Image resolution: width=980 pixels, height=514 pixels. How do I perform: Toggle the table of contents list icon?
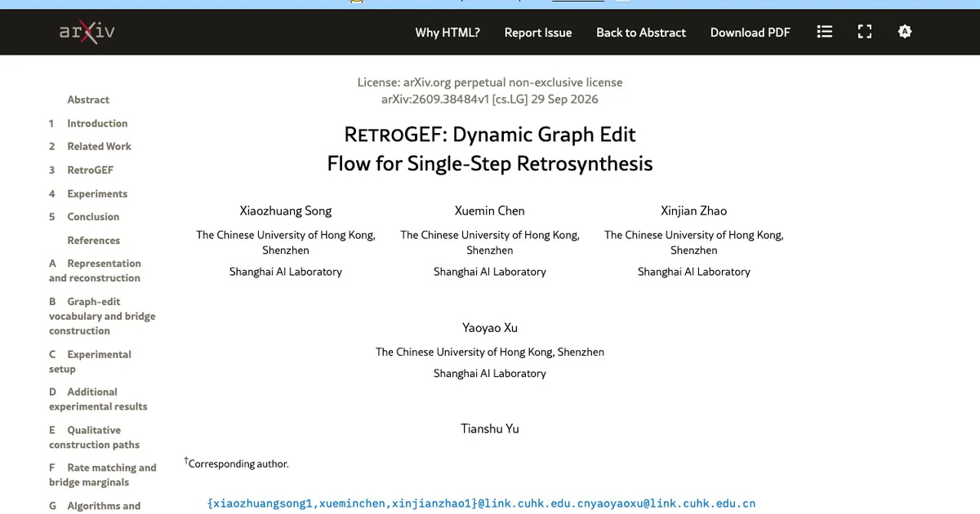825,32
